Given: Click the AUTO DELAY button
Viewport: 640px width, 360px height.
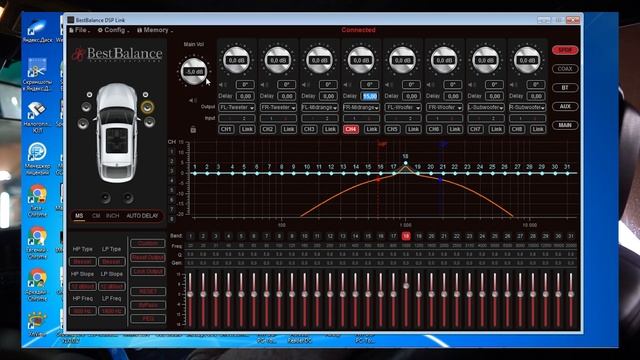Looking at the screenshot, I should click(142, 216).
